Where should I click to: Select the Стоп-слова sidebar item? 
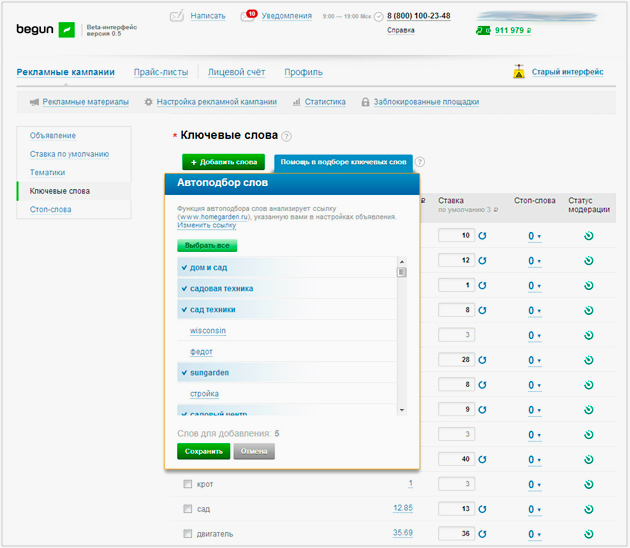pyautogui.click(x=50, y=209)
